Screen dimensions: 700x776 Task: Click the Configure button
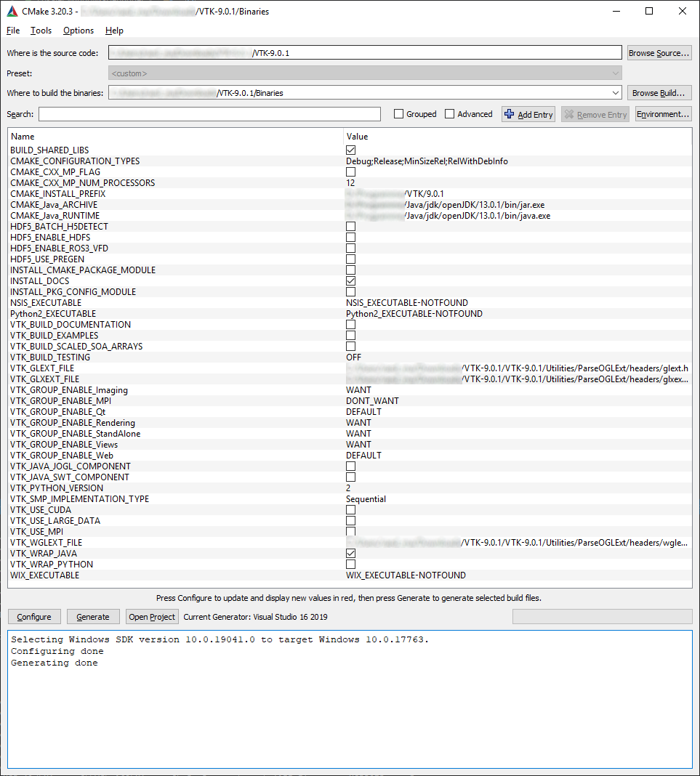tap(34, 617)
